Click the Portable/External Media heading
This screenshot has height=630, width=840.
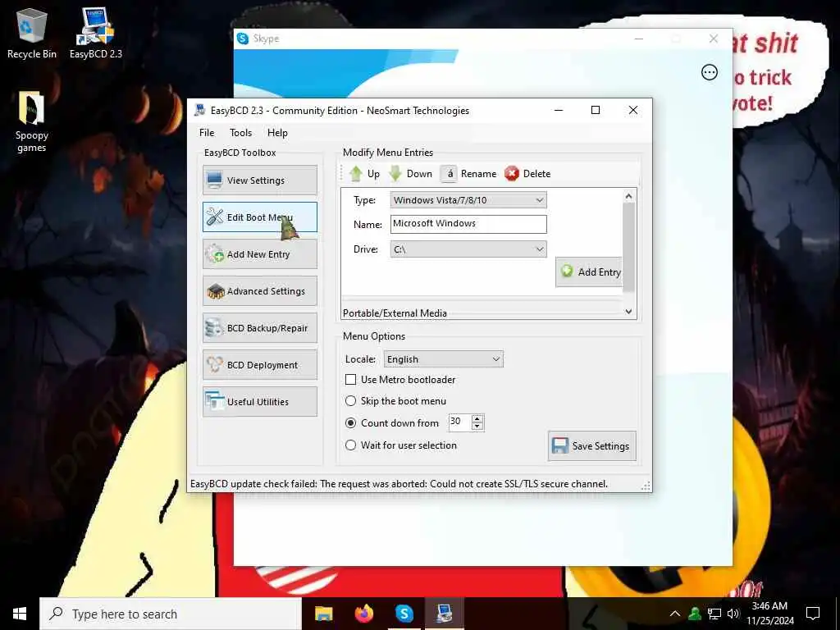tap(395, 313)
